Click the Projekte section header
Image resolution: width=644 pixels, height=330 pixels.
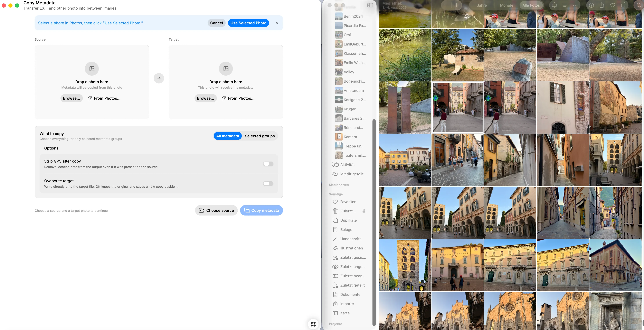coord(335,324)
